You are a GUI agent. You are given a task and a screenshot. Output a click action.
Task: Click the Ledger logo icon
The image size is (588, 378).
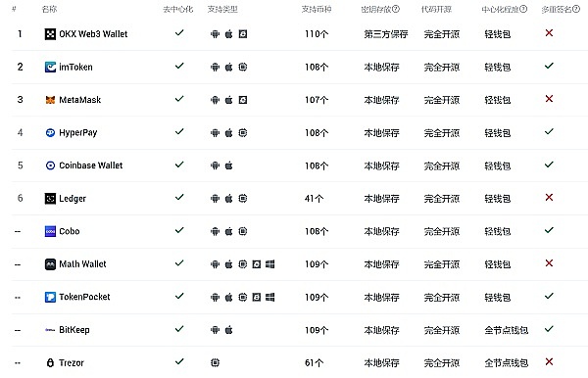coord(50,199)
